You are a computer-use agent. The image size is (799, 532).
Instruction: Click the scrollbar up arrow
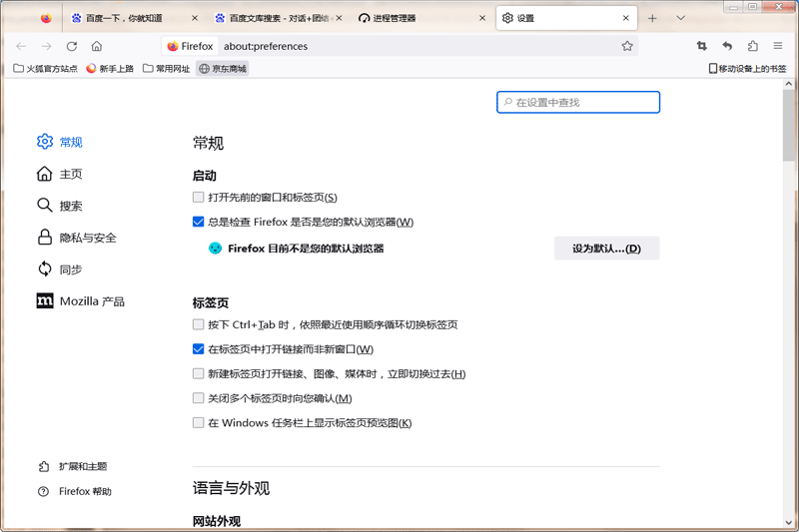(x=789, y=84)
